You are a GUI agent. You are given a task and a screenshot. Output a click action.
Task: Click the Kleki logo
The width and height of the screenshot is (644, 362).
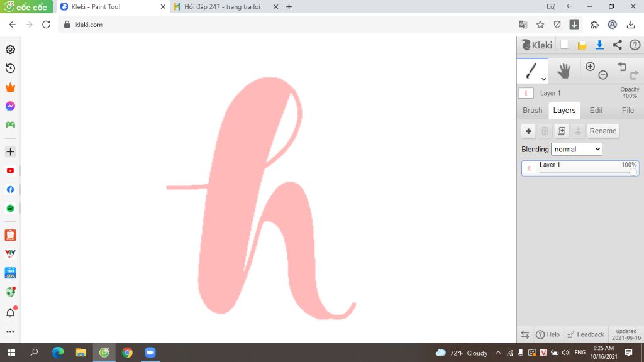536,45
